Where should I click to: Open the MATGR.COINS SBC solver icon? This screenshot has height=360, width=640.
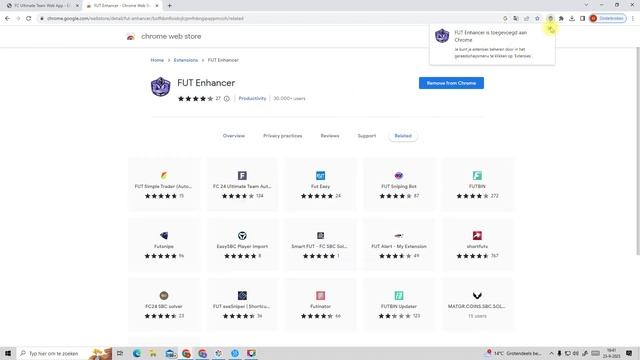coord(477,296)
